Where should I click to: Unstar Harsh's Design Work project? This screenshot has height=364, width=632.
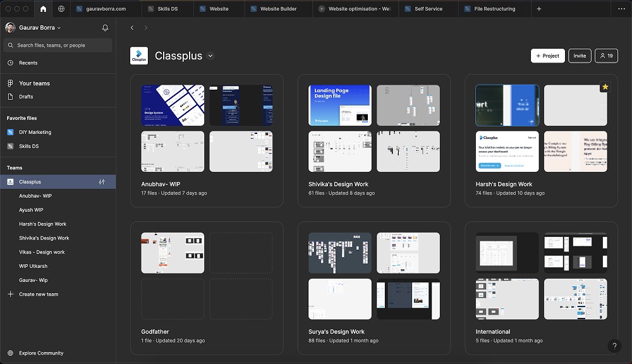click(605, 87)
